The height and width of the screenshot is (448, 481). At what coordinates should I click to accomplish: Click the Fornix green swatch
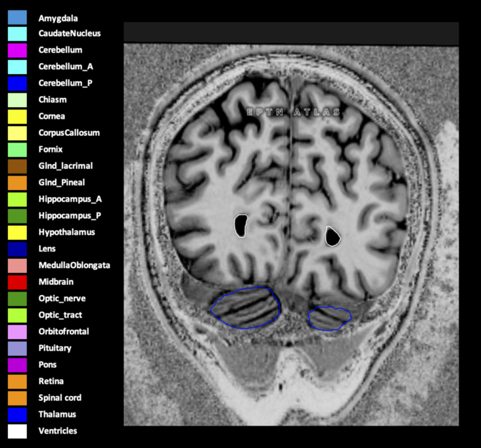17,150
